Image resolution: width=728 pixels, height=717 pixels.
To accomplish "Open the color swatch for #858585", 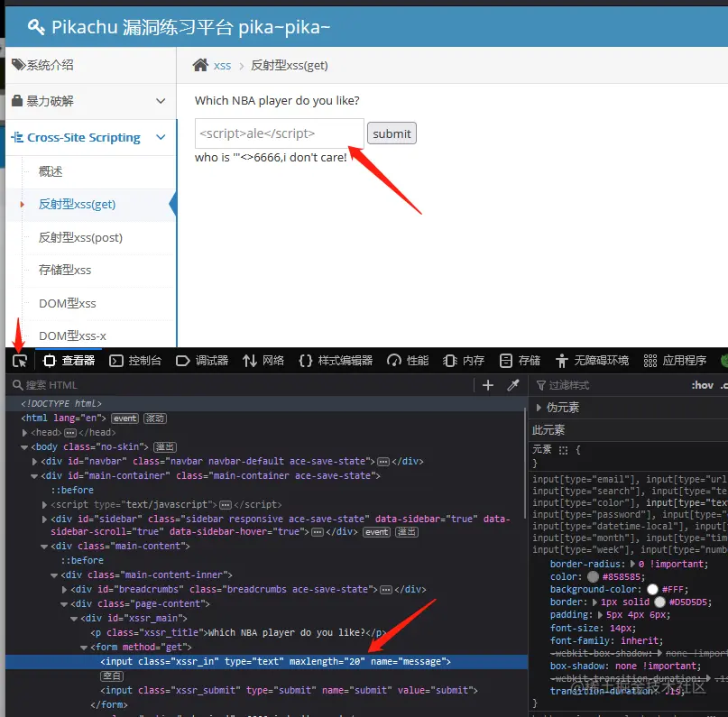I will coord(593,576).
